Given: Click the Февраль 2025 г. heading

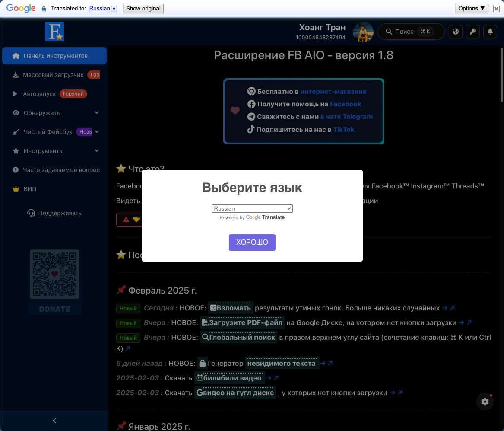Looking at the screenshot, I should click(x=162, y=291).
